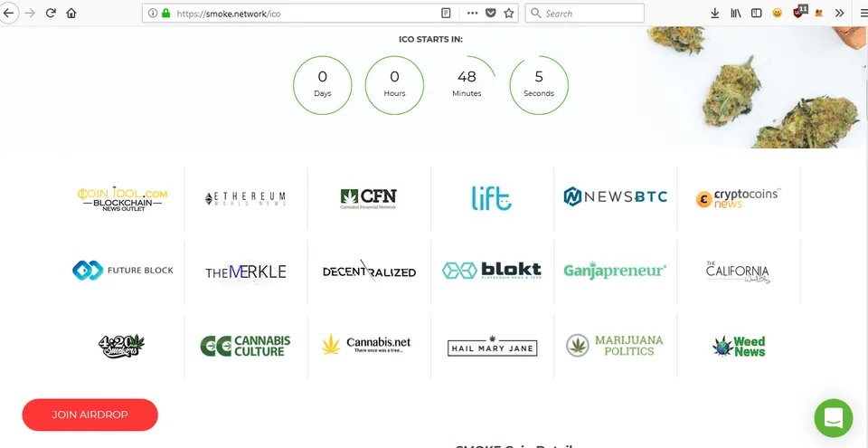Open the Ethereum World News logo

(x=245, y=198)
